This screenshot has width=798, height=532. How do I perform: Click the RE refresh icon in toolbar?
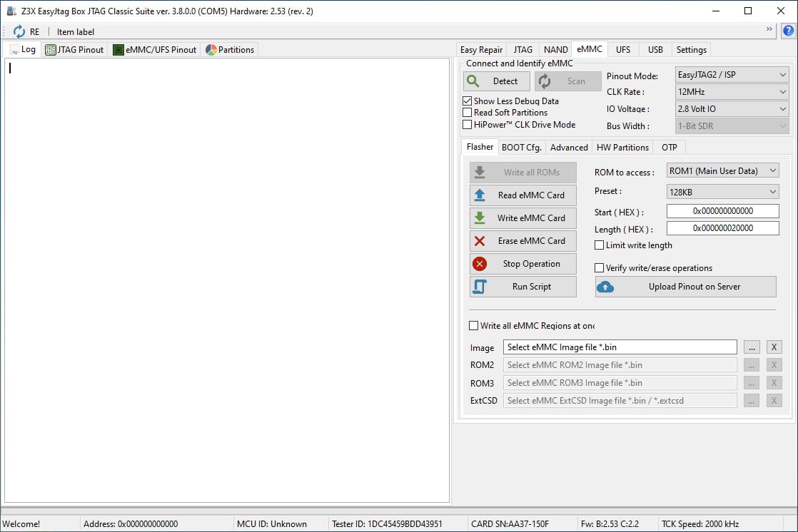[x=19, y=31]
